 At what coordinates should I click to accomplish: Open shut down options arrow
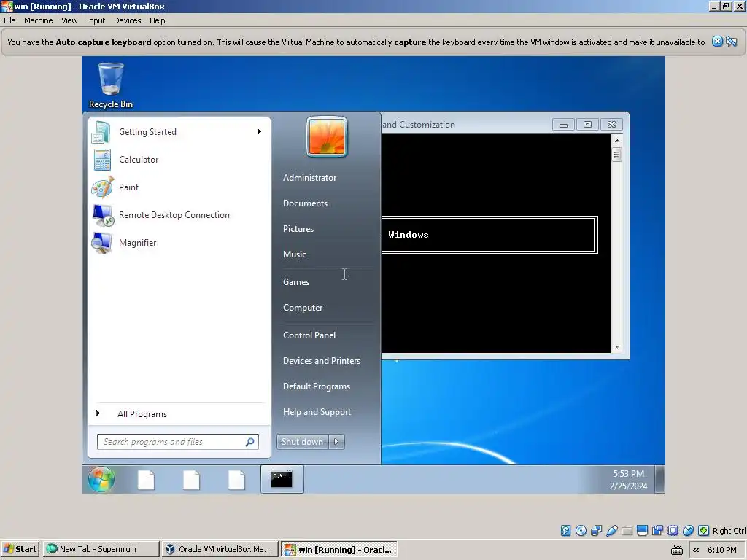(336, 442)
